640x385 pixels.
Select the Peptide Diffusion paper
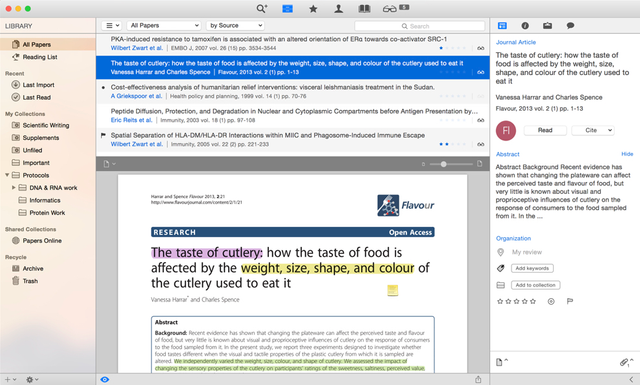[x=292, y=116]
